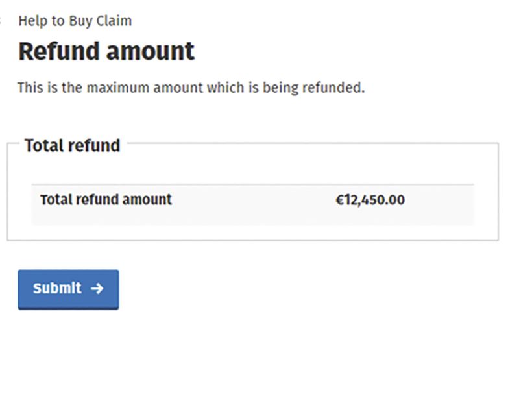
Task: Select the "Total refund amount" row label
Action: 106,200
